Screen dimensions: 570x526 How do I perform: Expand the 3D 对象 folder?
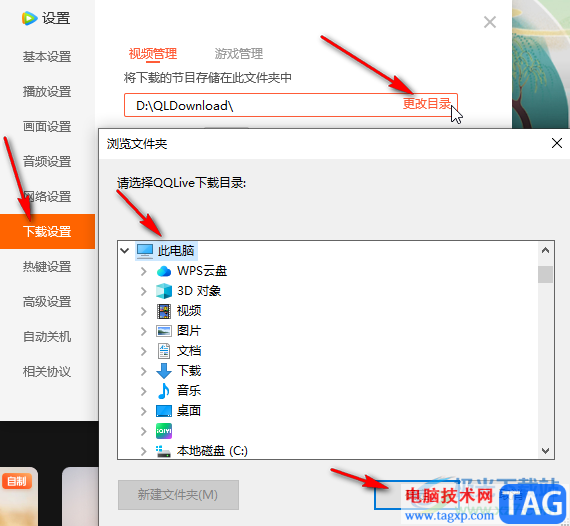click(144, 291)
